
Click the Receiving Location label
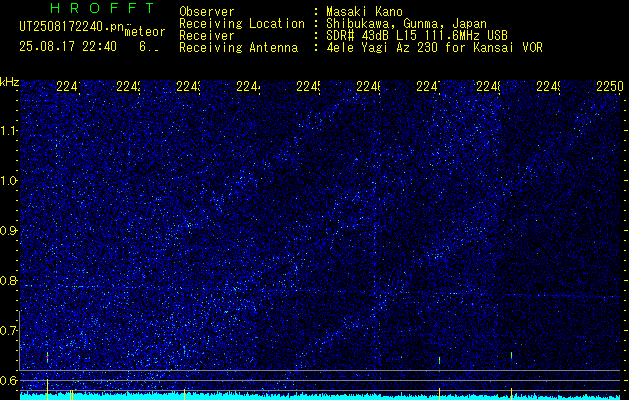pos(242,24)
